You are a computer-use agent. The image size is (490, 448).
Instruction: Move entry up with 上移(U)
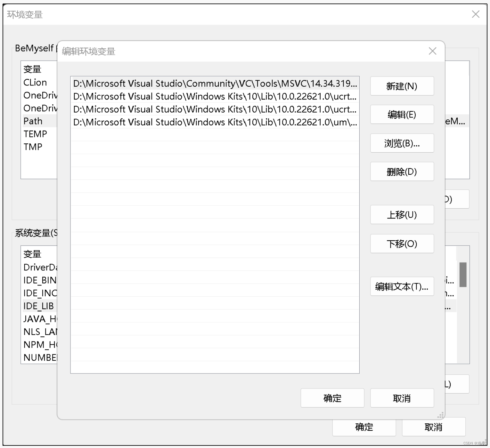(x=402, y=214)
